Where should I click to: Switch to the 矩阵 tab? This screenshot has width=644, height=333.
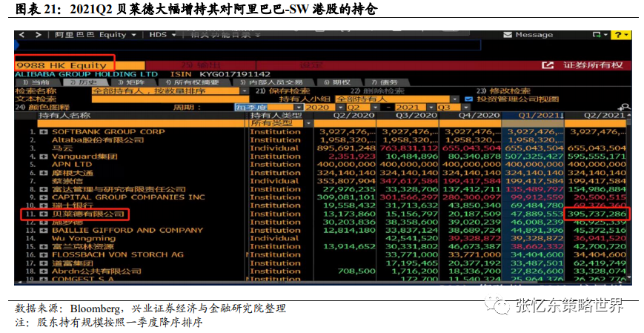point(131,82)
